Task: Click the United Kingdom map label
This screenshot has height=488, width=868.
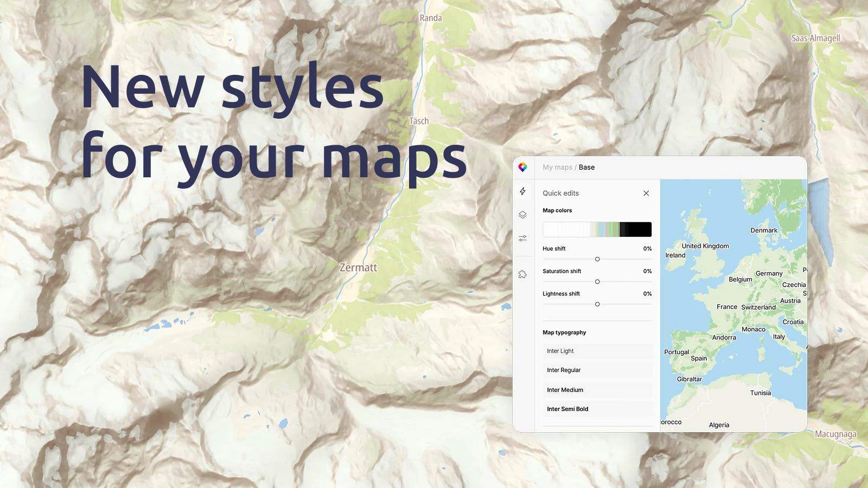Action: pos(705,246)
